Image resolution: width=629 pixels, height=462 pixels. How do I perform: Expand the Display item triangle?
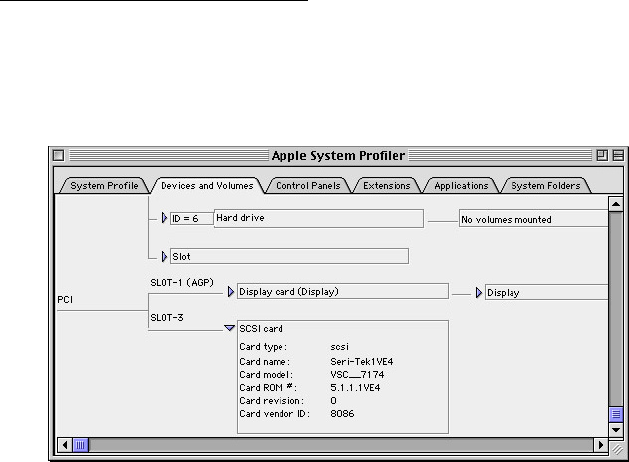coord(479,292)
